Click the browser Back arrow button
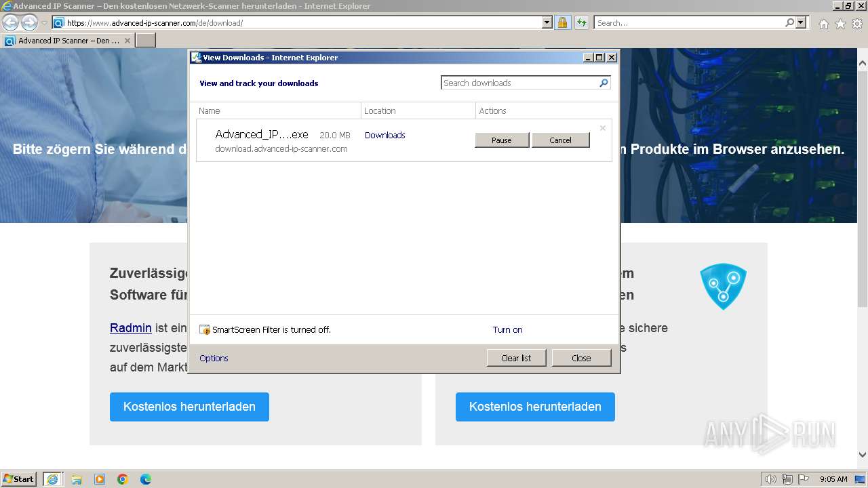The image size is (868, 488). click(x=10, y=22)
